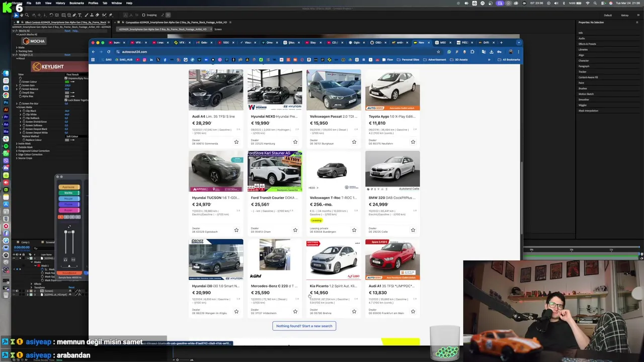Expand Screen Gain property in Keylight
Image resolution: width=644 pixels, height=362 pixels.
click(17, 85)
